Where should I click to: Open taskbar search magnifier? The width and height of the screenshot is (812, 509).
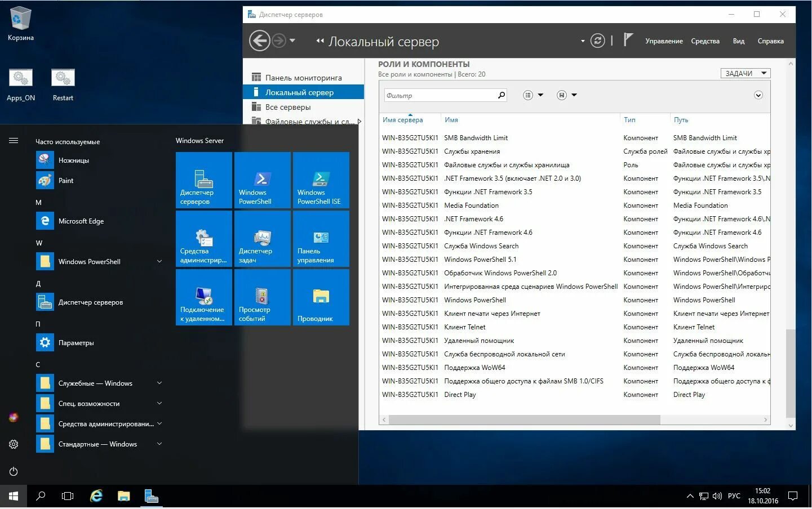(x=41, y=496)
